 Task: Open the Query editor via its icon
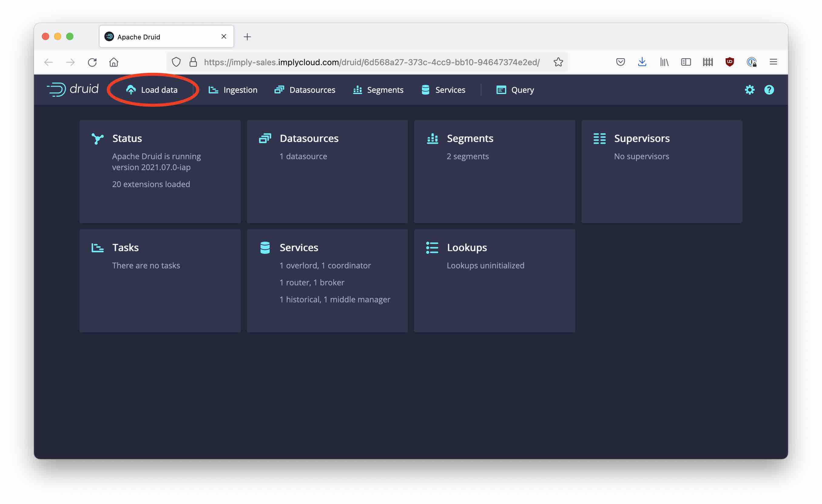click(501, 89)
